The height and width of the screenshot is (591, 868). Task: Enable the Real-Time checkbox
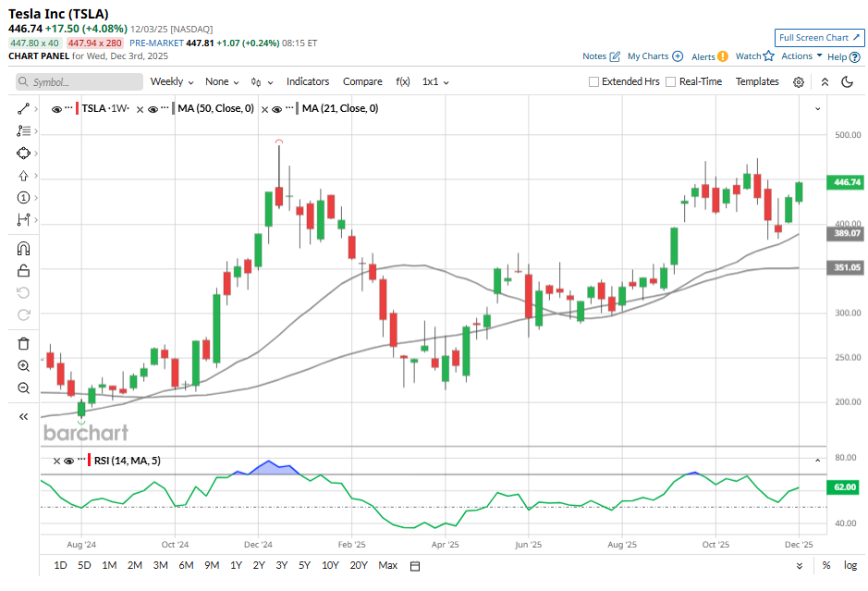pyautogui.click(x=670, y=82)
